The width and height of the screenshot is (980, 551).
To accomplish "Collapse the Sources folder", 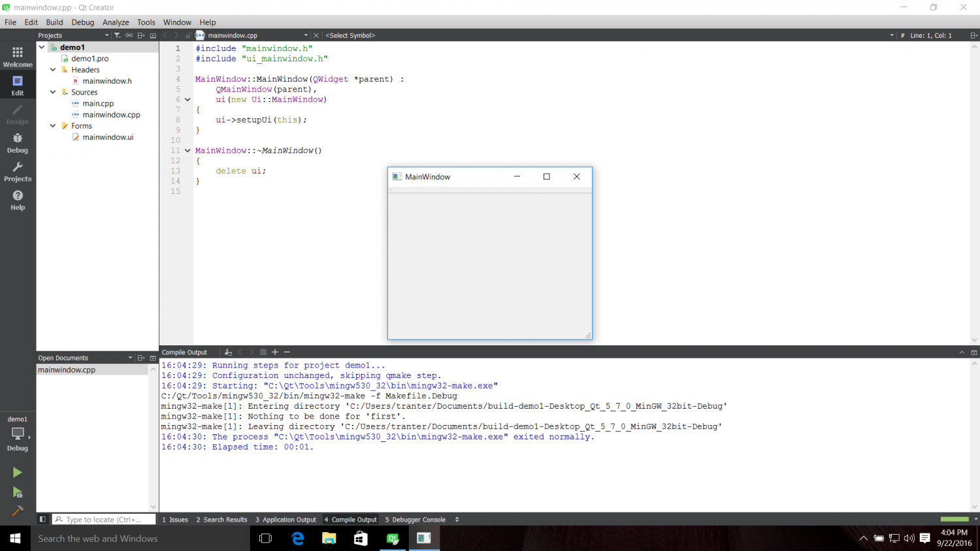I will tap(53, 92).
